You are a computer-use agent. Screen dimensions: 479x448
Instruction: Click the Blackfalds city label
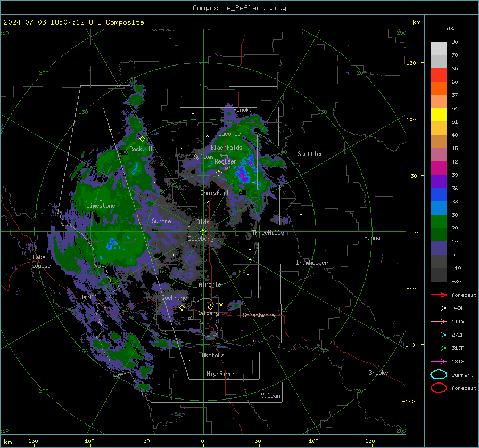226,148
